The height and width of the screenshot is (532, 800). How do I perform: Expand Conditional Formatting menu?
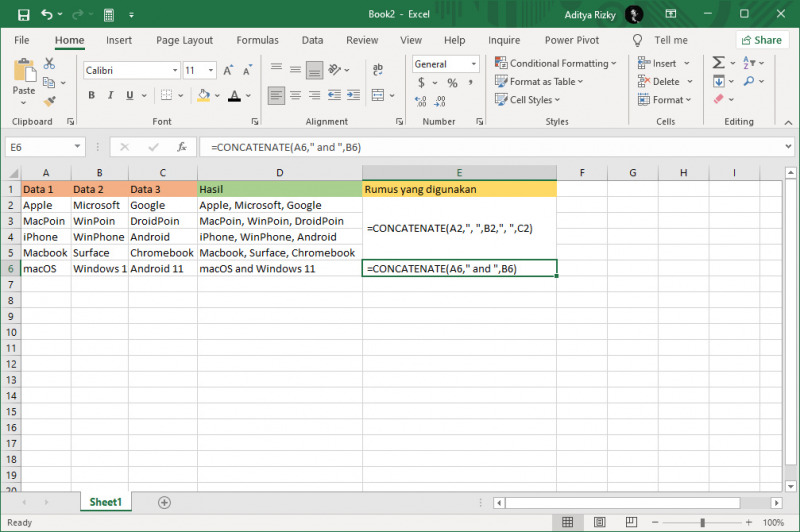coord(556,63)
